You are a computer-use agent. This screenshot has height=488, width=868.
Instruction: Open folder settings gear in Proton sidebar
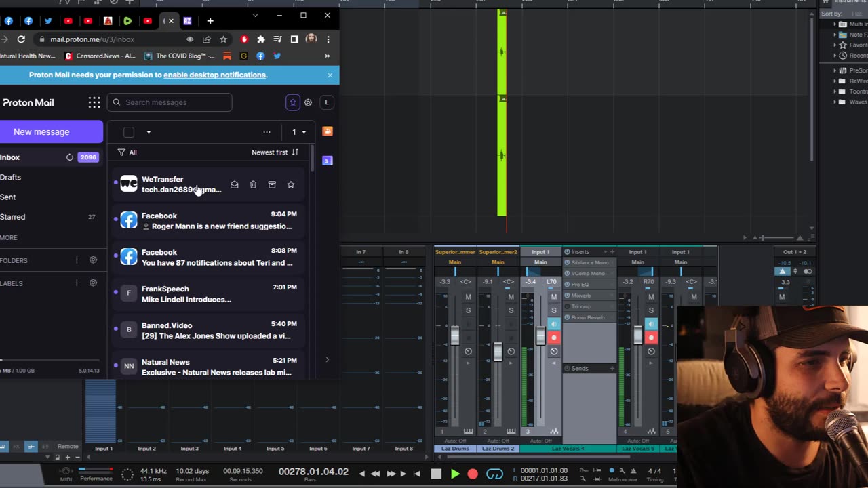[x=94, y=260]
